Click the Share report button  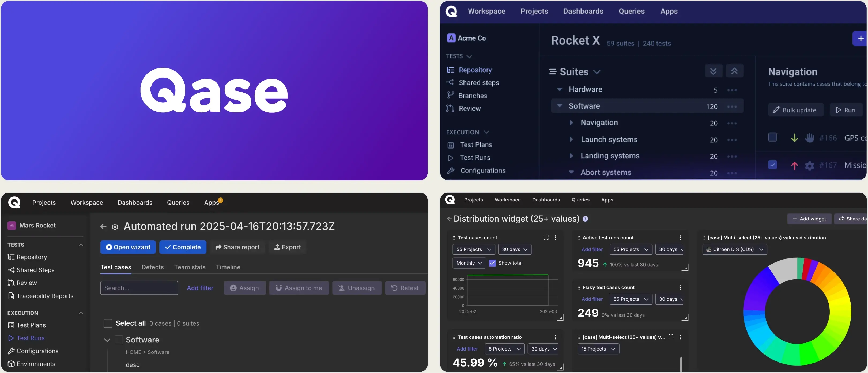(x=237, y=247)
